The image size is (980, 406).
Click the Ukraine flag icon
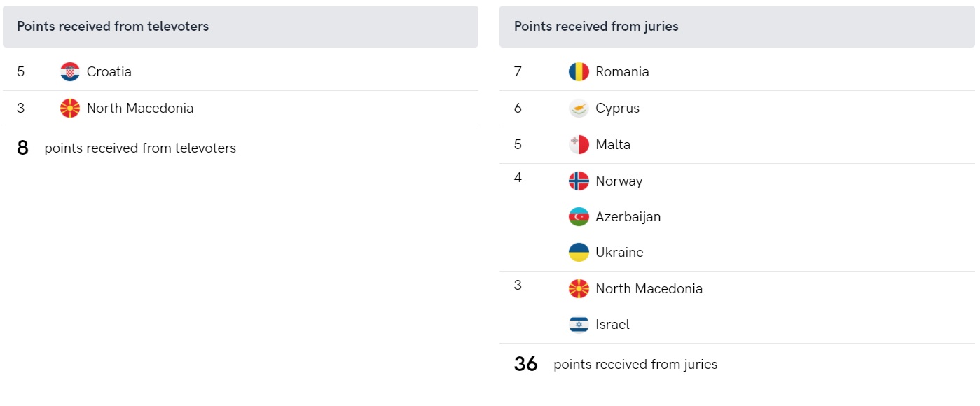pos(579,252)
